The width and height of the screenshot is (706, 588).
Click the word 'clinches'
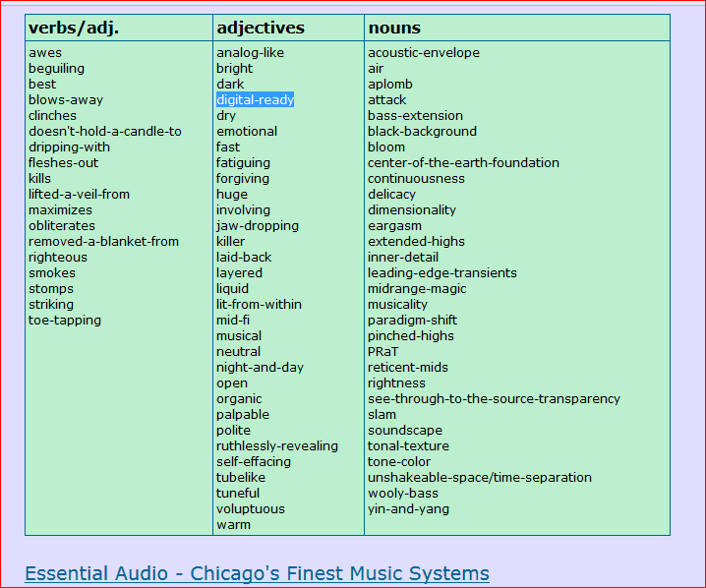point(52,116)
